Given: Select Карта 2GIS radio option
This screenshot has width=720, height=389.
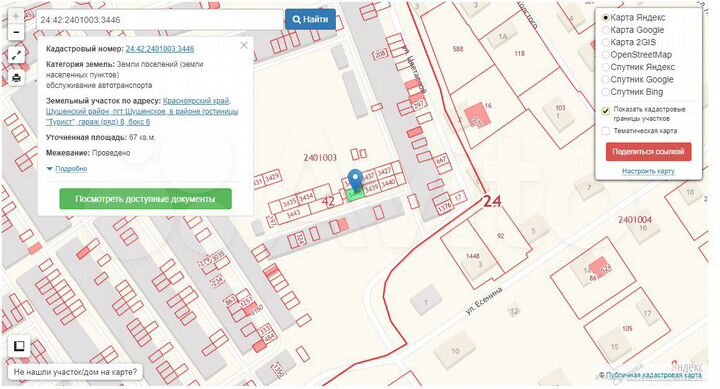Looking at the screenshot, I should [x=606, y=42].
